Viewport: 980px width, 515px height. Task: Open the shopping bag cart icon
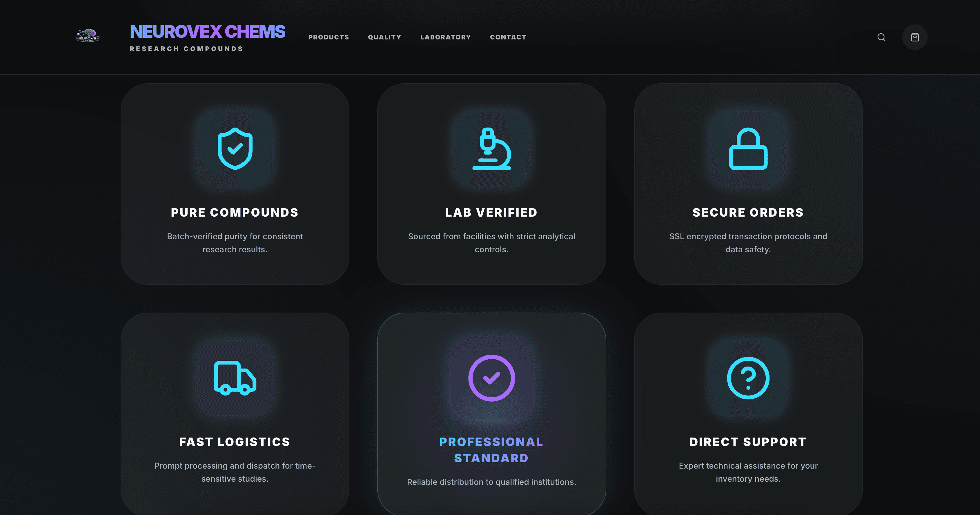tap(914, 37)
